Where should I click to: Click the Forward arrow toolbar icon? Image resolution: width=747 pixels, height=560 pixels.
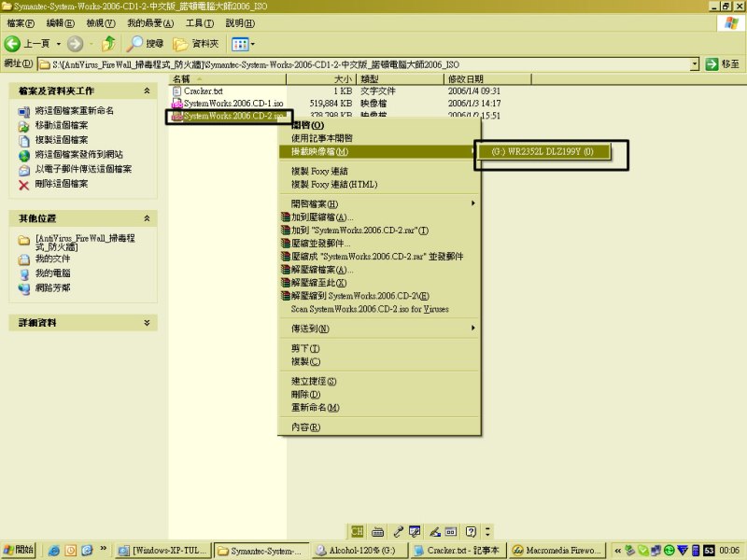click(x=75, y=44)
